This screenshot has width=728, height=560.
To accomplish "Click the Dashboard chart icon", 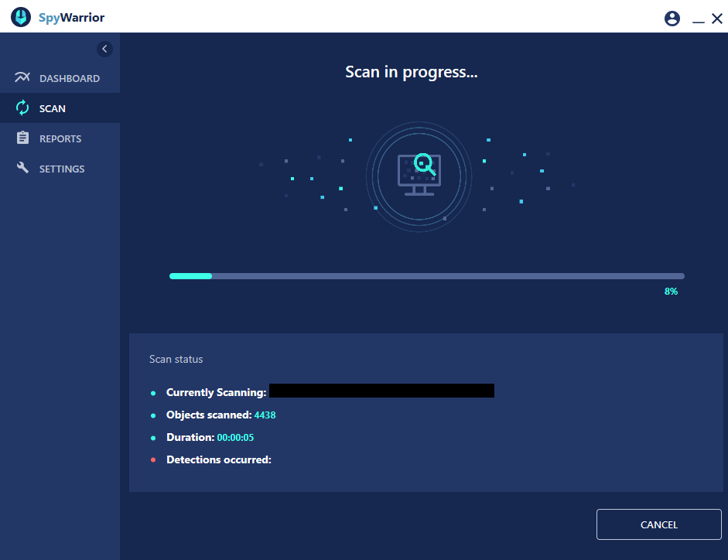I will (22, 77).
